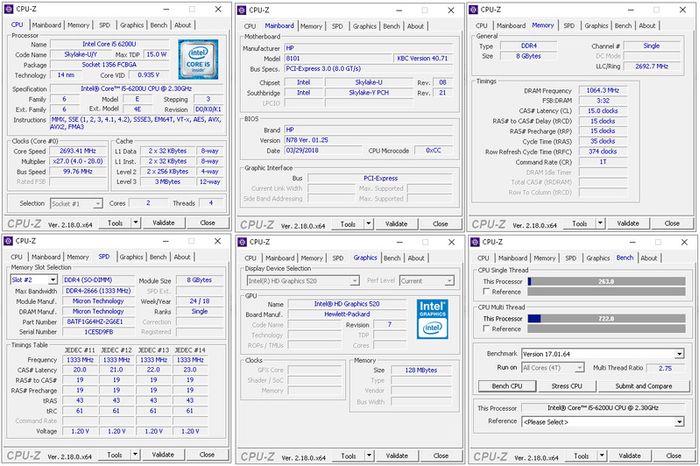Click Close button in SPD window

pos(207,454)
